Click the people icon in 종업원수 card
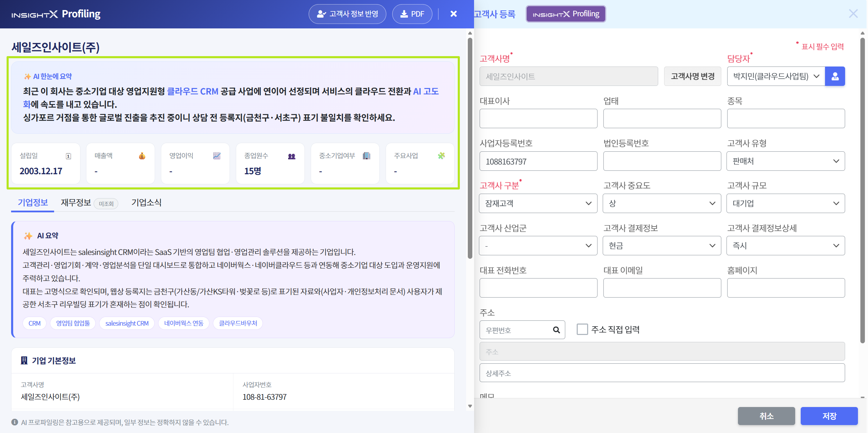868x433 pixels. [x=292, y=156]
